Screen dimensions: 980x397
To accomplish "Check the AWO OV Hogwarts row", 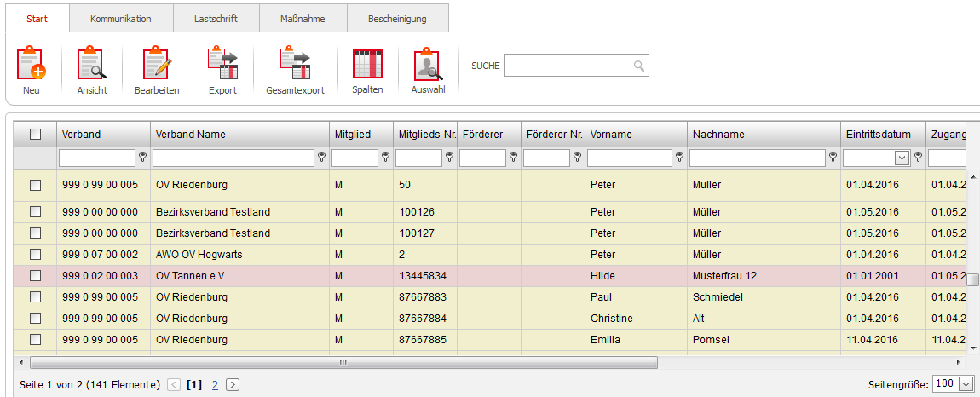I will point(36,255).
